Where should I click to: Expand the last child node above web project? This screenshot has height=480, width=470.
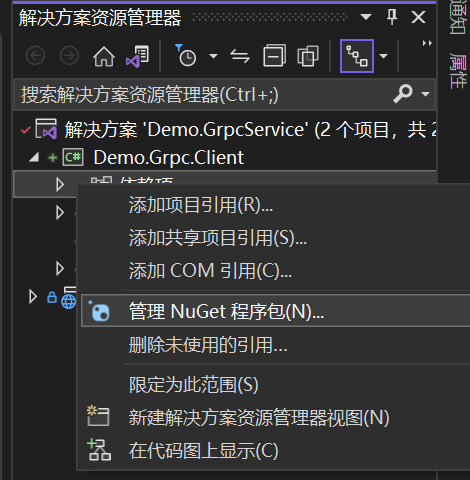point(60,268)
